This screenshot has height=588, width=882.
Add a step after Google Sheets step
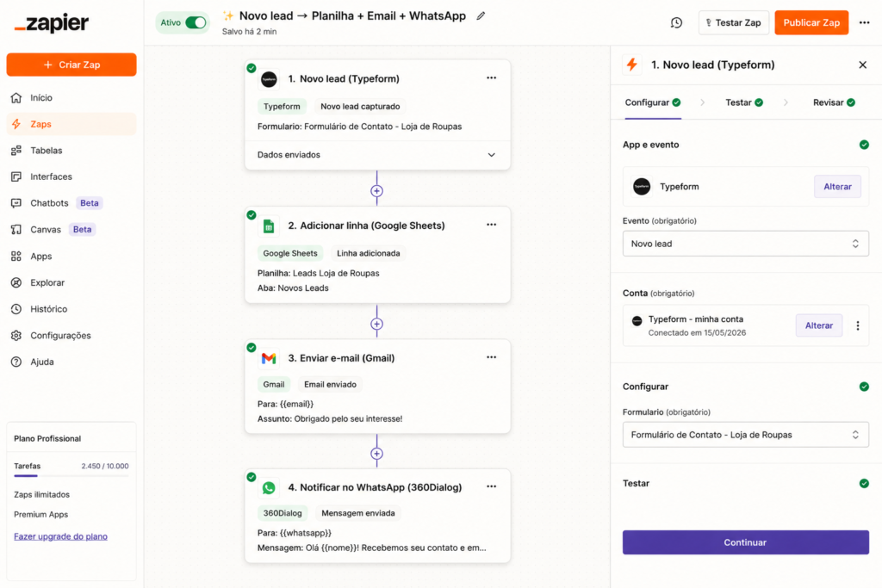tap(377, 325)
